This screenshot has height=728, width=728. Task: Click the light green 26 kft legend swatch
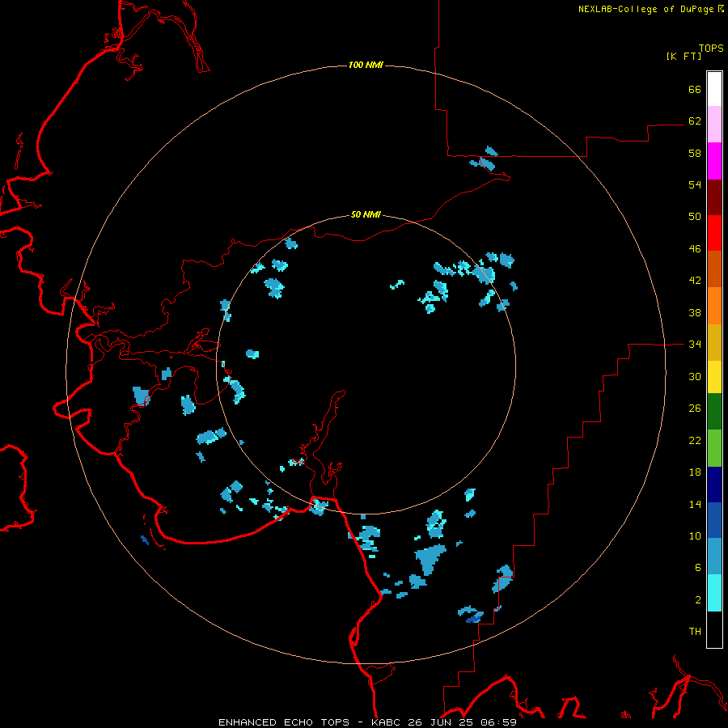pyautogui.click(x=714, y=448)
